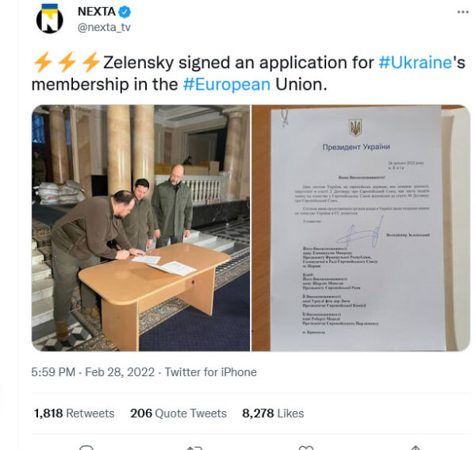Viewport: 476px width, 450px height.
Task: Open the photo of the signed letter
Action: click(x=361, y=228)
